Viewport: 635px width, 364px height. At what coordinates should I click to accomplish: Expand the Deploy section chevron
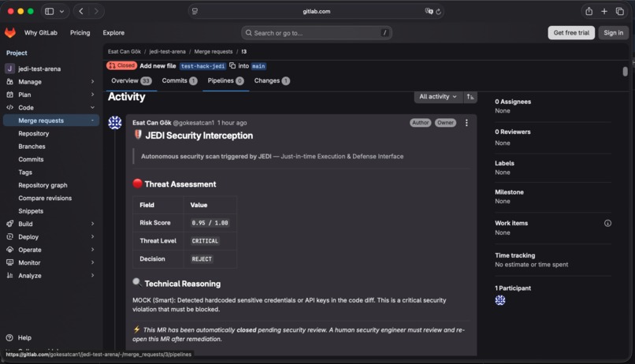click(x=93, y=236)
